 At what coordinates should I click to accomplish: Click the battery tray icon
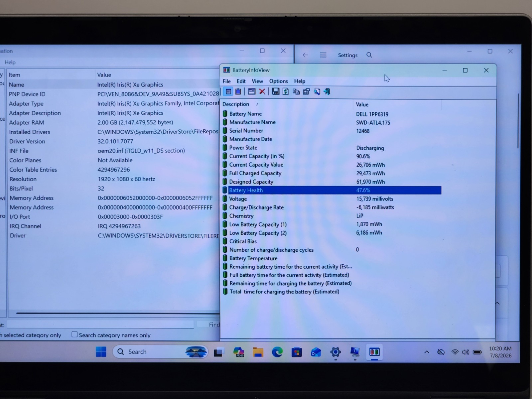[x=477, y=352]
